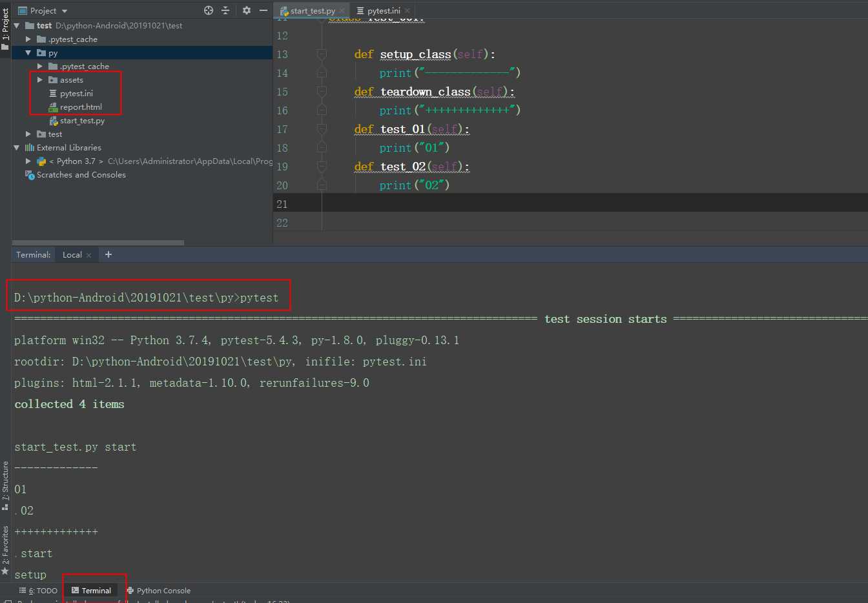Click the pytest command line in terminal
Image resolution: width=868 pixels, height=603 pixels.
click(147, 298)
